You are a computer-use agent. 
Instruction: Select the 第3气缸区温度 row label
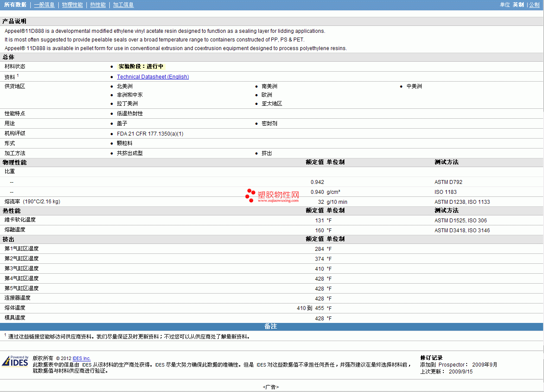22,269
